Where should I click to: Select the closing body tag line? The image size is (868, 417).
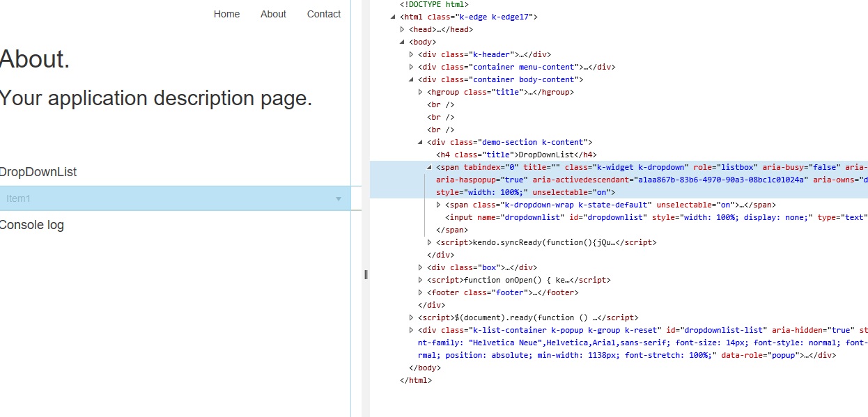(x=425, y=368)
